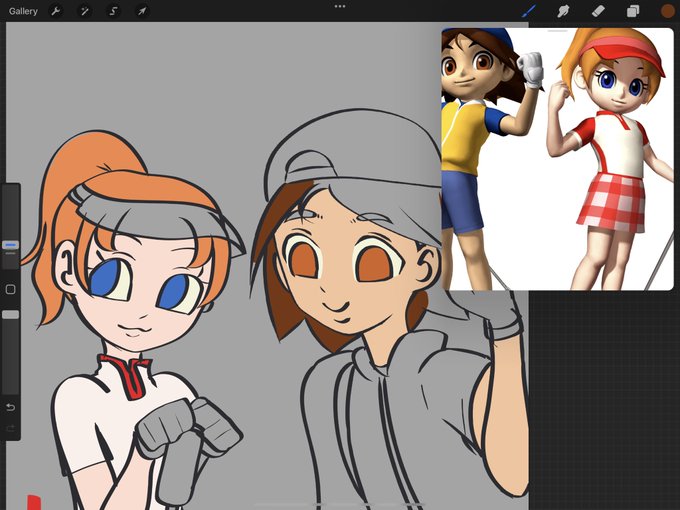Redo the last undone stroke
The width and height of the screenshot is (680, 510).
(10, 428)
